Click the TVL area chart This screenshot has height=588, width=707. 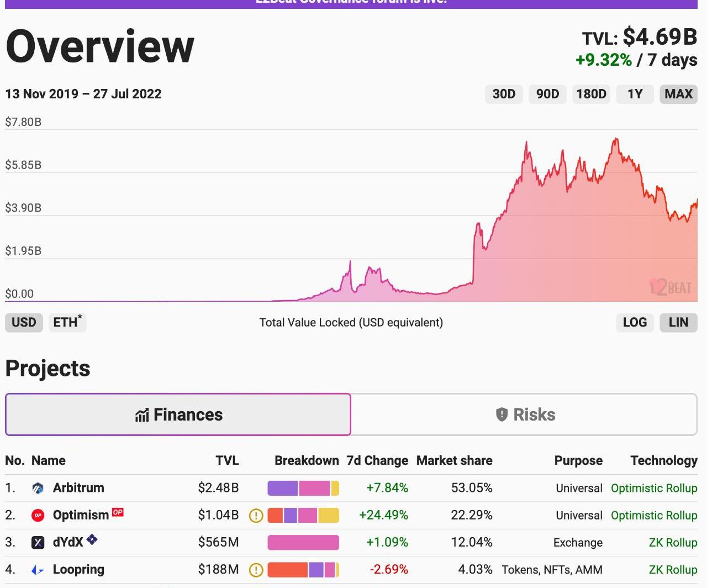coord(351,216)
